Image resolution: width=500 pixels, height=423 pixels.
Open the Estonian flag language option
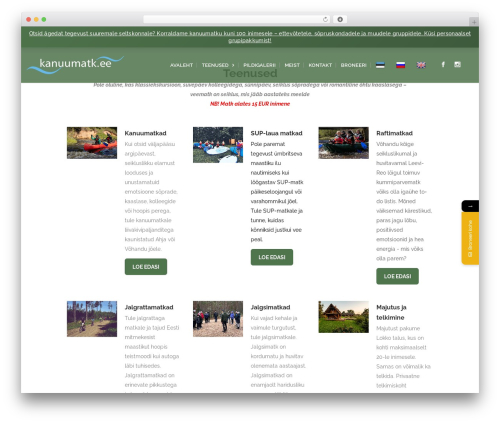pos(380,65)
